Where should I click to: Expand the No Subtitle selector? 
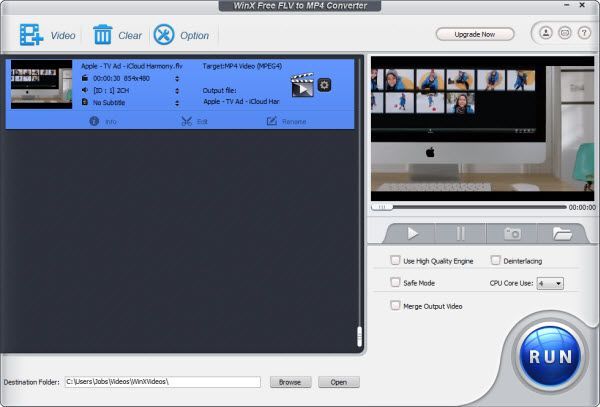click(x=177, y=101)
